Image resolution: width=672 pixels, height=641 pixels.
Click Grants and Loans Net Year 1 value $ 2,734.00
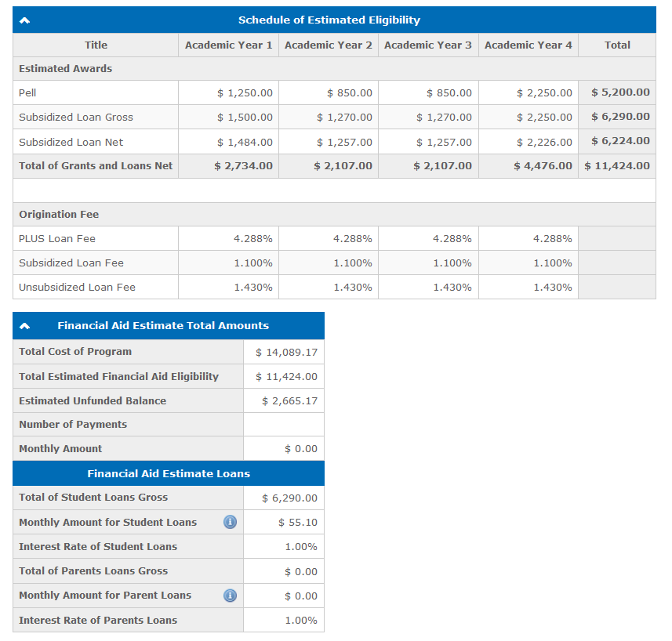[243, 165]
